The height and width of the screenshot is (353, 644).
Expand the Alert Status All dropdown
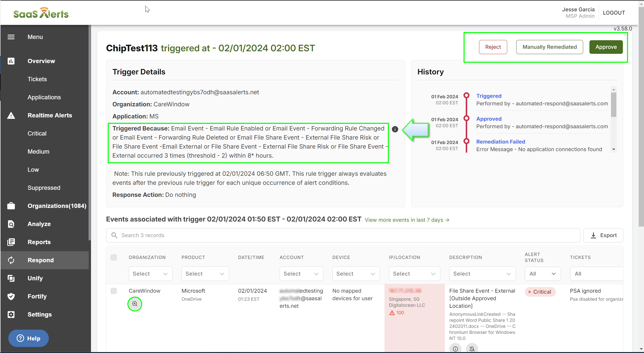(x=542, y=274)
